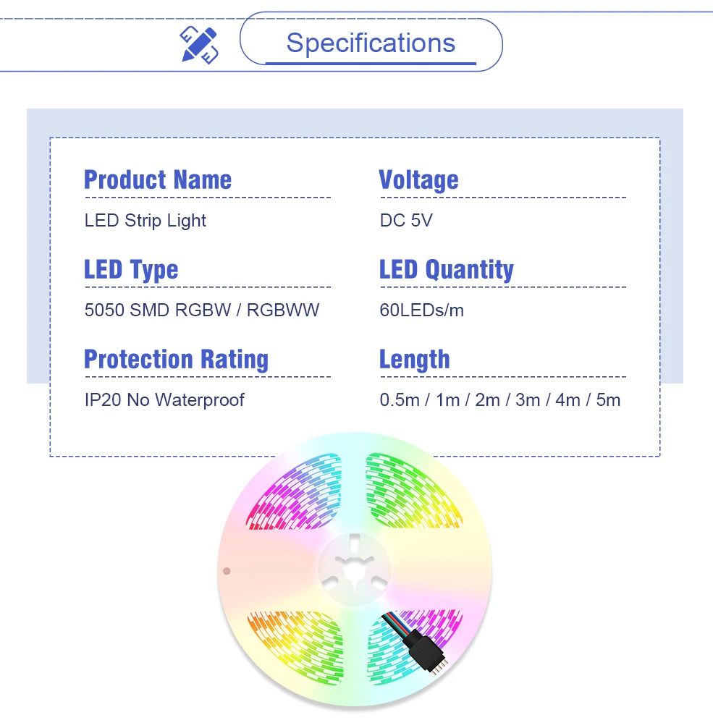Select the LED Type heading
Image resolution: width=713 pixels, height=728 pixels.
[x=131, y=269]
